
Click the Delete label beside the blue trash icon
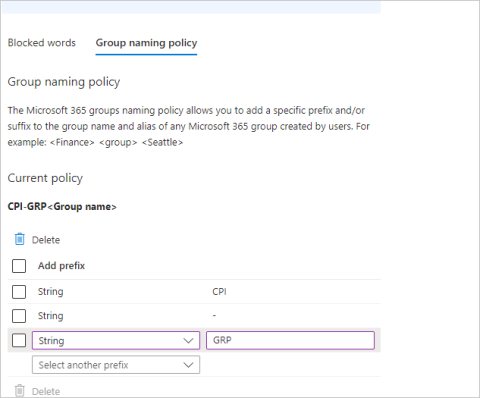pos(46,240)
